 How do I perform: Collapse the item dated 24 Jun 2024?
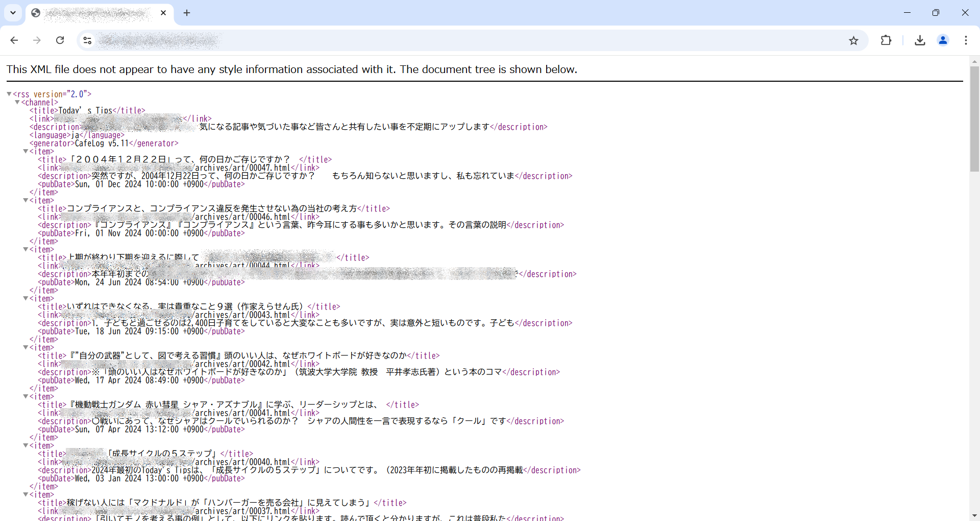[26, 249]
